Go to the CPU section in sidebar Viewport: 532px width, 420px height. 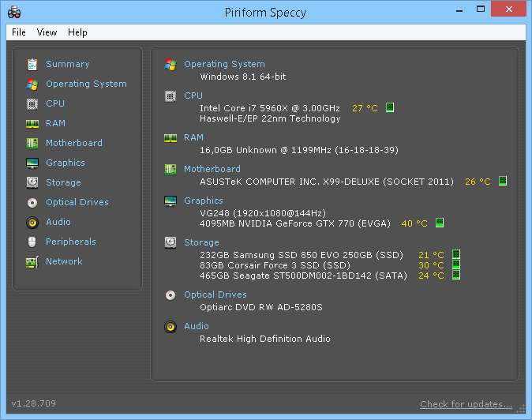click(x=55, y=103)
